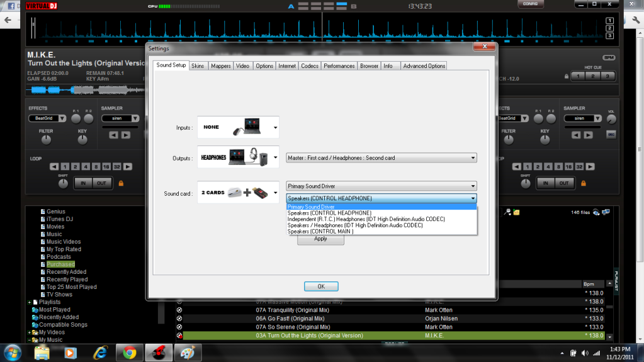644x362 pixels.
Task: Open Google Chrome from taskbar
Action: coord(130,353)
